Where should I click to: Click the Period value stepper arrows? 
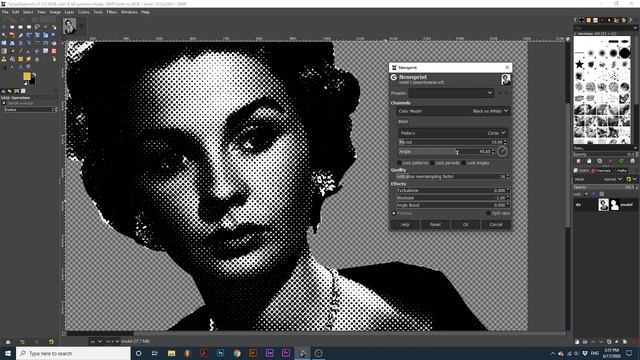[505, 142]
